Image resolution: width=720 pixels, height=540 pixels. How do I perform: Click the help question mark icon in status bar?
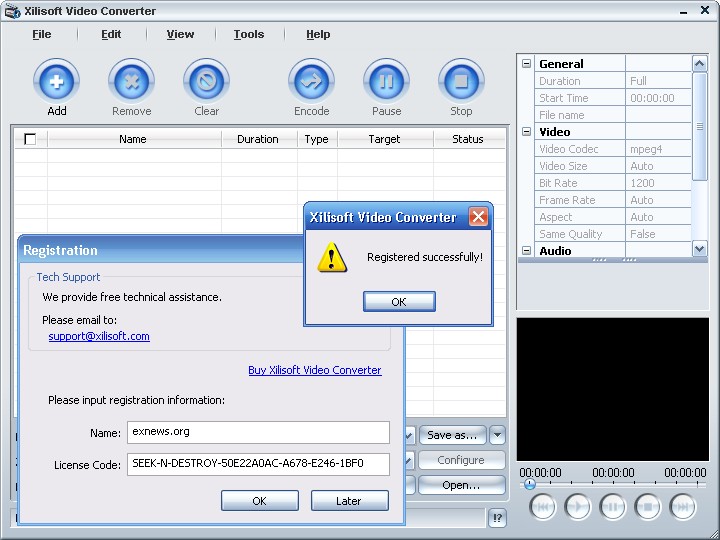[x=497, y=518]
